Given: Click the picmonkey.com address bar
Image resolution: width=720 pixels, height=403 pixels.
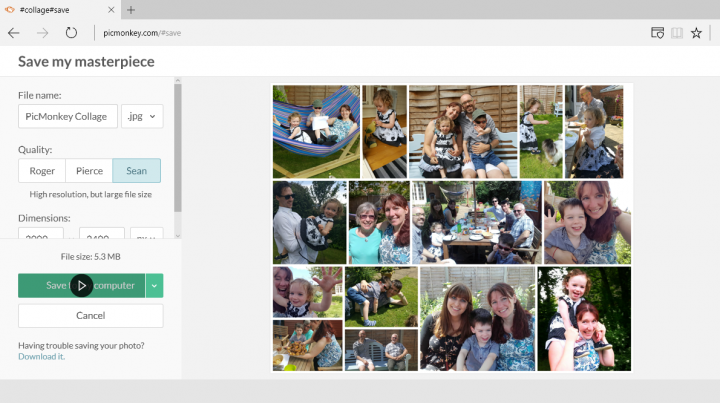Looking at the screenshot, I should [x=142, y=33].
